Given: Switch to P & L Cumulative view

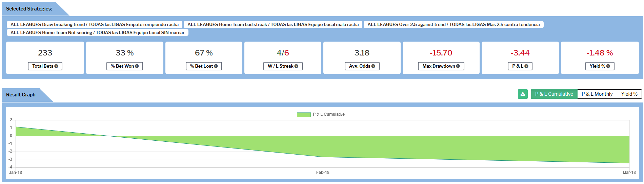Looking at the screenshot, I should [554, 94].
